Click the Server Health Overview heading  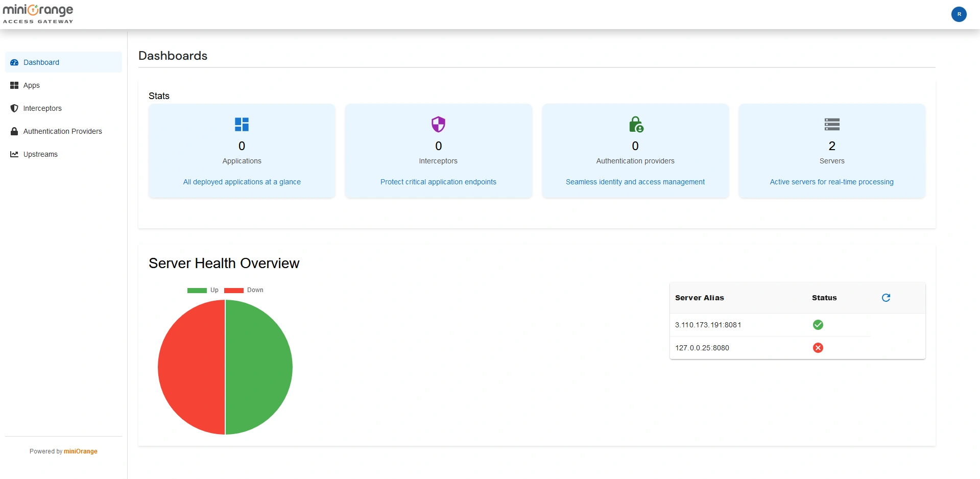point(224,263)
